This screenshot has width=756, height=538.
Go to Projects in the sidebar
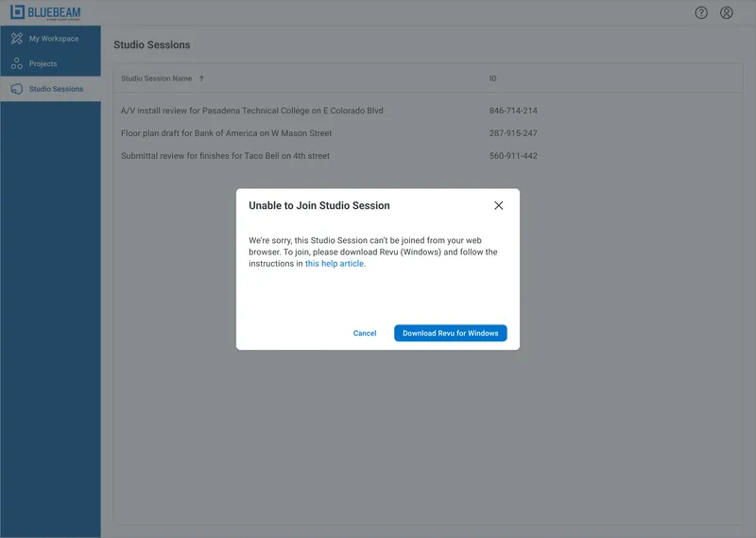[x=51, y=63]
